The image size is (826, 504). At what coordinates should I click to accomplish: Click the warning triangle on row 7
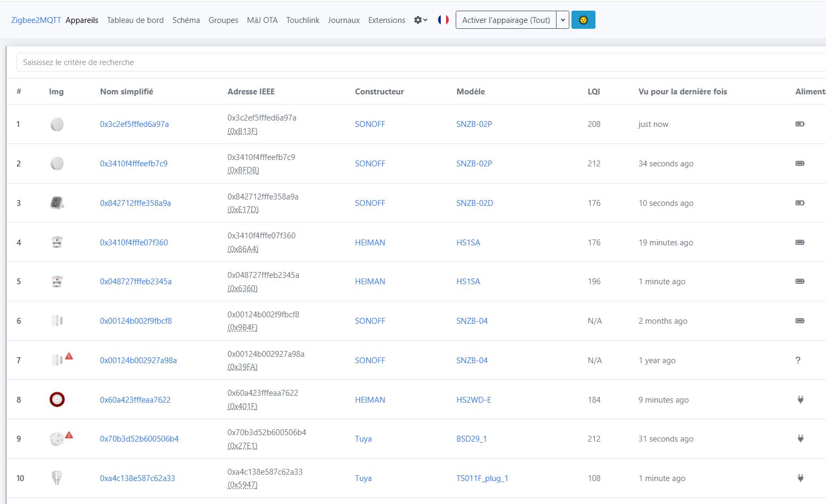tap(69, 356)
